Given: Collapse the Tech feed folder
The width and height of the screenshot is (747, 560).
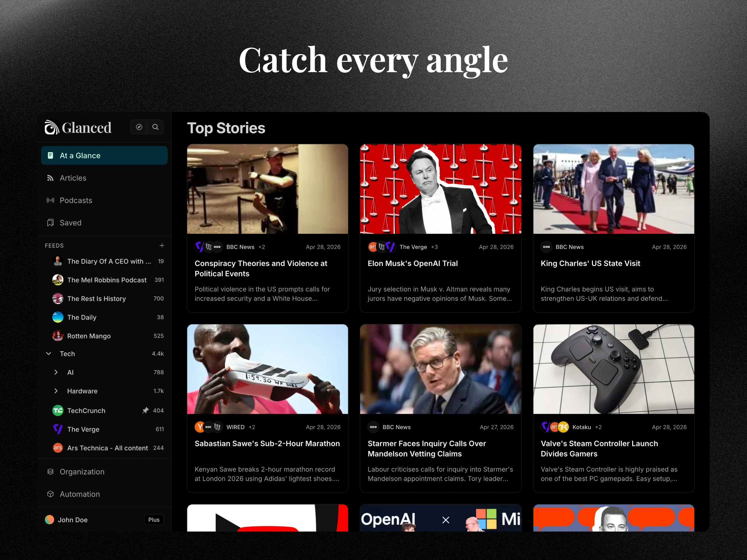Looking at the screenshot, I should [x=49, y=353].
